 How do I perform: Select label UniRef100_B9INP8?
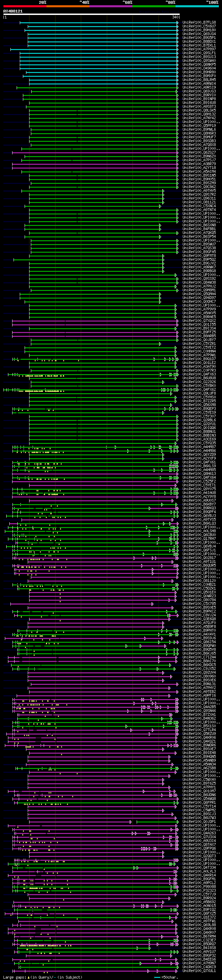pos(199,99)
